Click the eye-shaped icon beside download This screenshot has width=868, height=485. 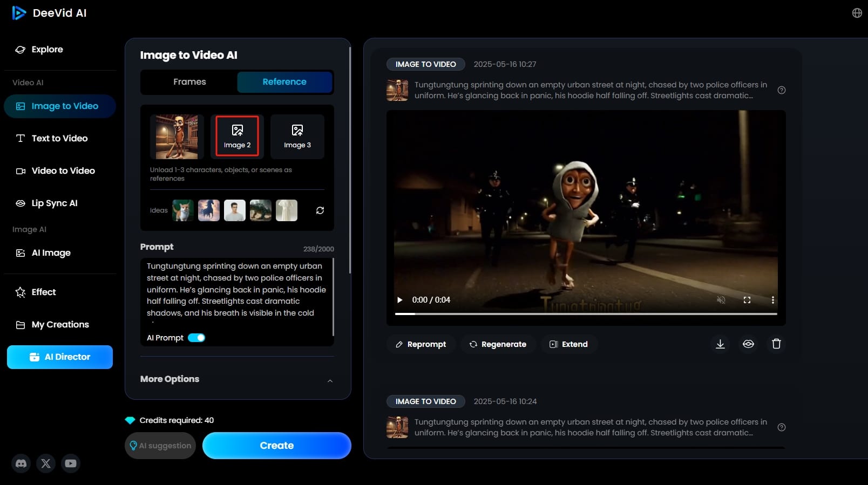(748, 344)
